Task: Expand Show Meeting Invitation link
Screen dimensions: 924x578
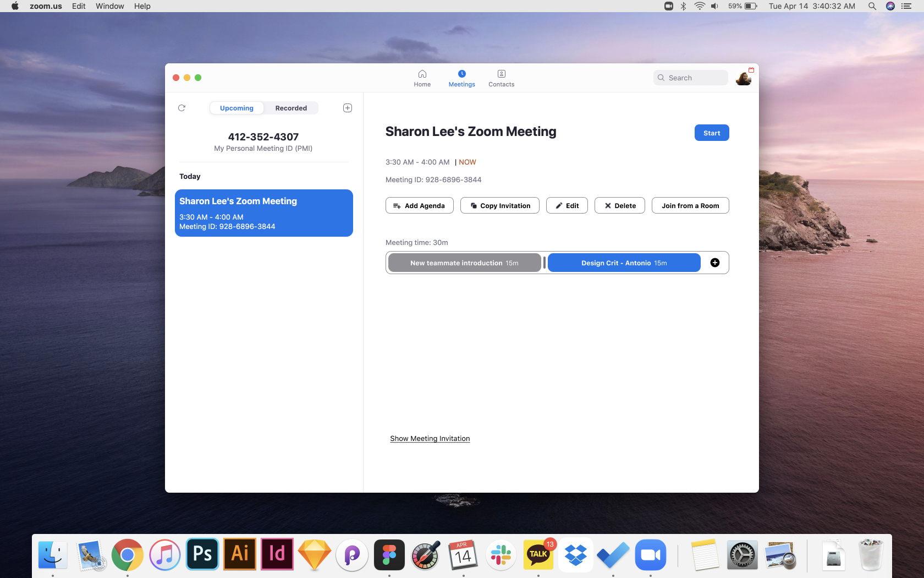Action: 430,439
